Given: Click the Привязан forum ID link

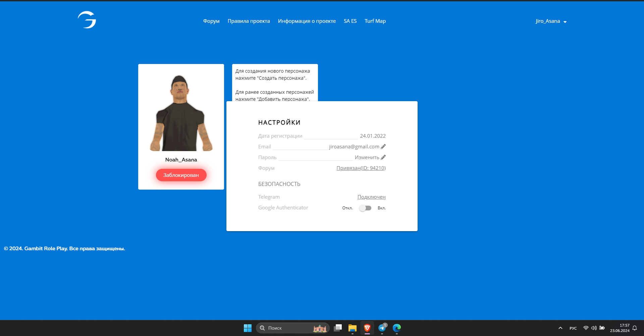Looking at the screenshot, I should coord(361,168).
